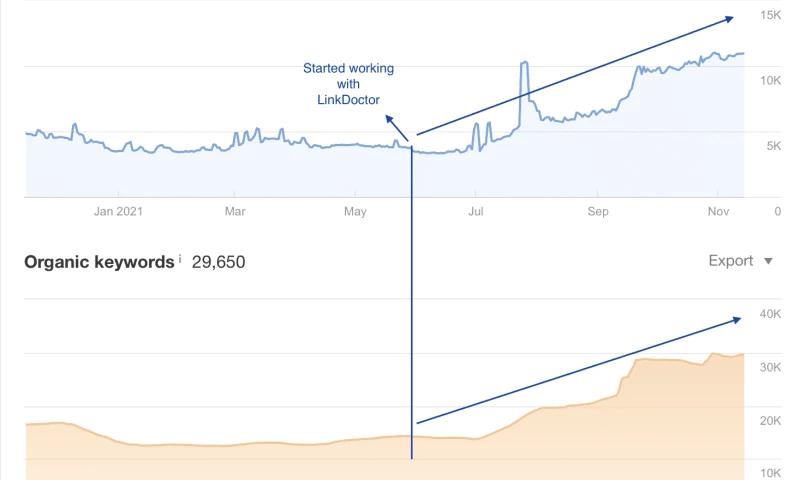Click the Export dropdown arrow triangle
Image resolution: width=800 pixels, height=480 pixels.
click(768, 261)
